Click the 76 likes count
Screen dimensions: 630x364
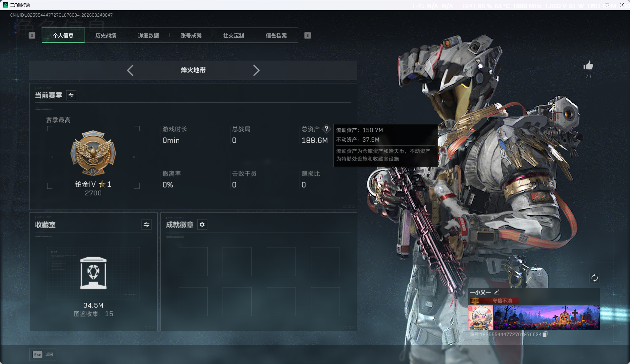click(588, 77)
